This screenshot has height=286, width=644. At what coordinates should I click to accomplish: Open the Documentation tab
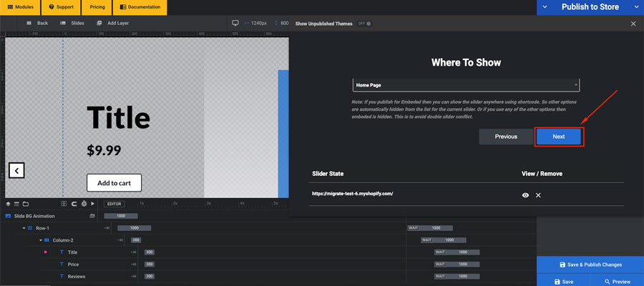[140, 7]
